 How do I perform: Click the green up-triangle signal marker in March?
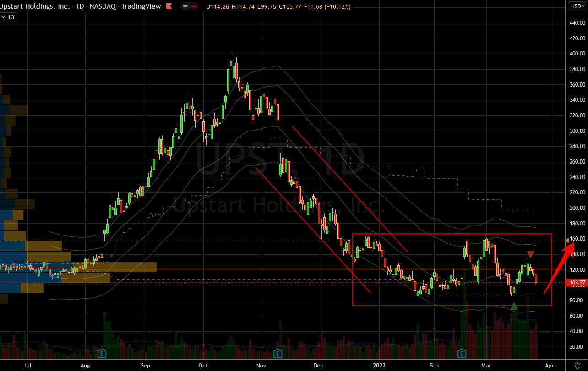[514, 306]
